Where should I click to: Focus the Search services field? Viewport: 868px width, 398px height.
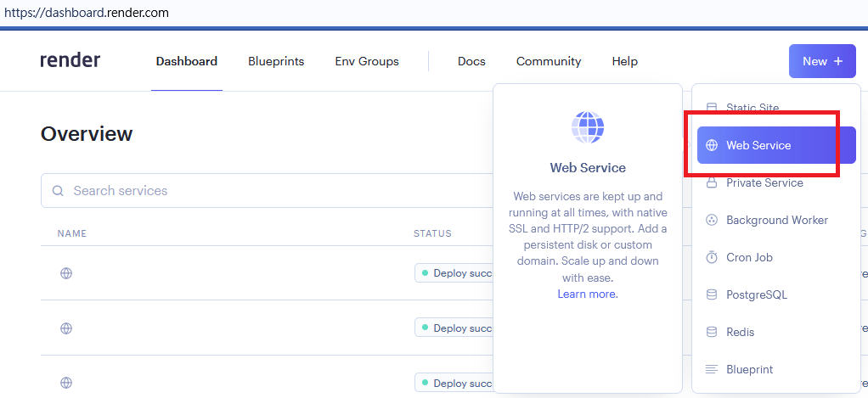click(x=266, y=191)
